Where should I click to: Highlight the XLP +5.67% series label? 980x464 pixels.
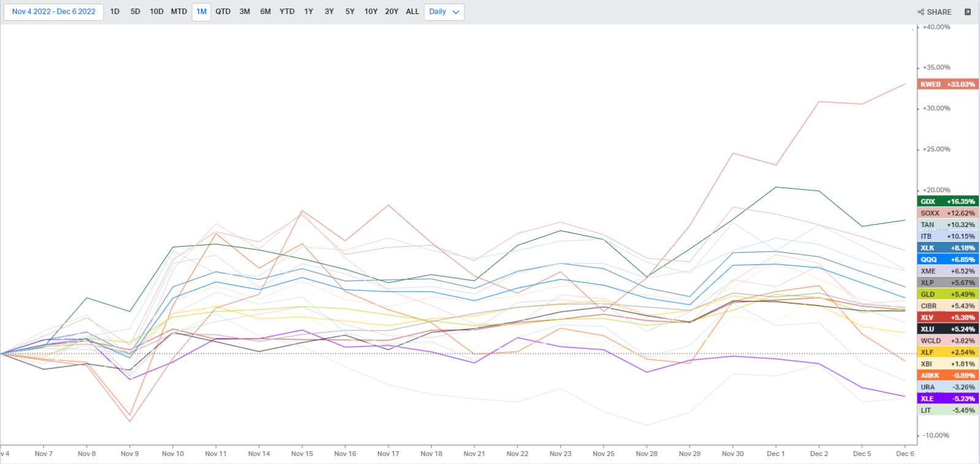pyautogui.click(x=948, y=283)
